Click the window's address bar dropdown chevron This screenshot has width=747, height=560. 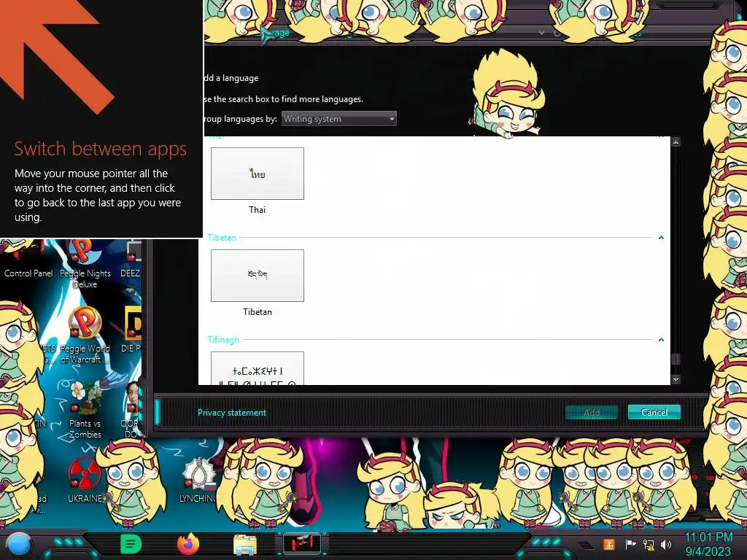coord(542,32)
